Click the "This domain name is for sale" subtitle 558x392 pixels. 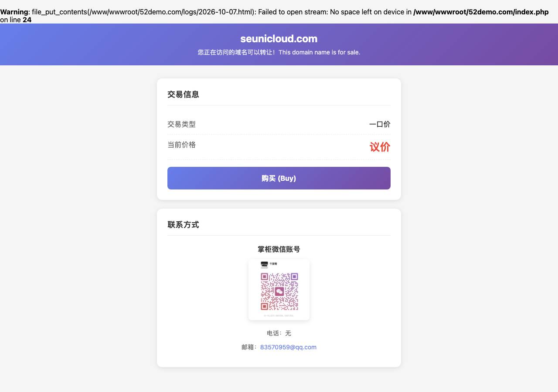pos(279,52)
